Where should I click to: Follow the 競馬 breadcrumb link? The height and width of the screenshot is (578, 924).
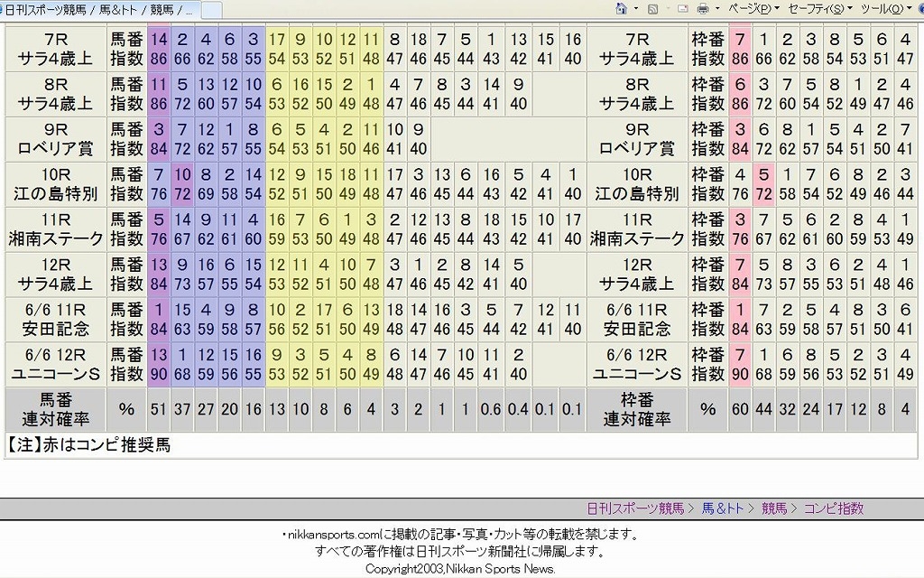click(774, 508)
